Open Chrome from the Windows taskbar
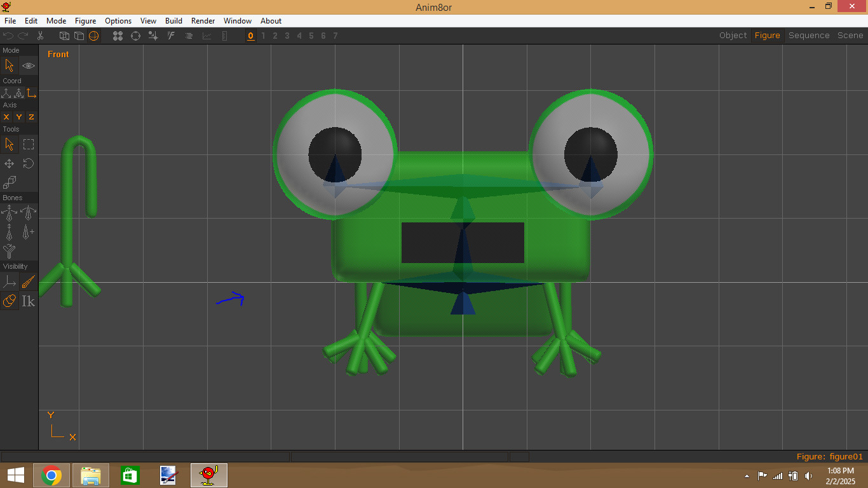 click(x=51, y=475)
